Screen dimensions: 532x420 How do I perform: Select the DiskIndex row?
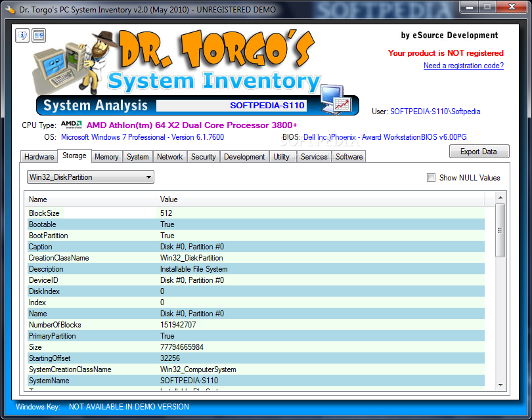coord(256,291)
